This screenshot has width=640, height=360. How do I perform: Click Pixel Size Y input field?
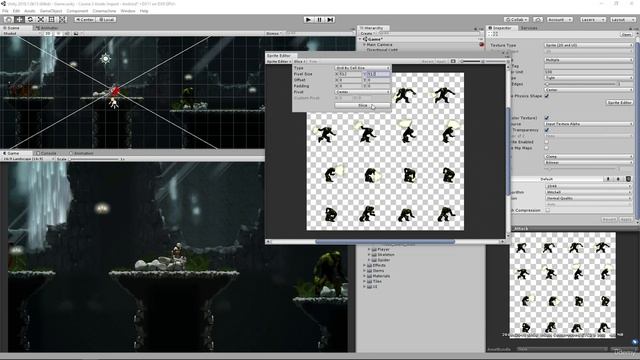coord(378,74)
